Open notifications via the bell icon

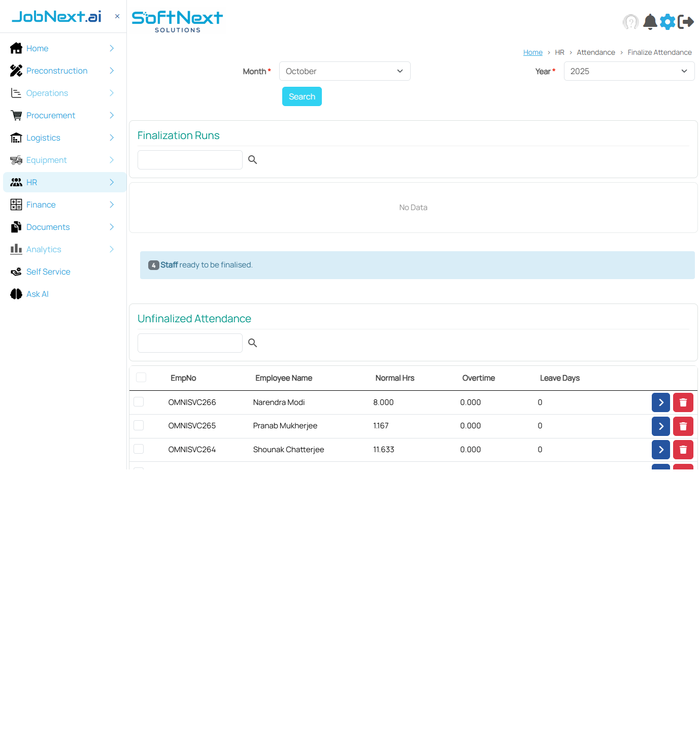[650, 22]
